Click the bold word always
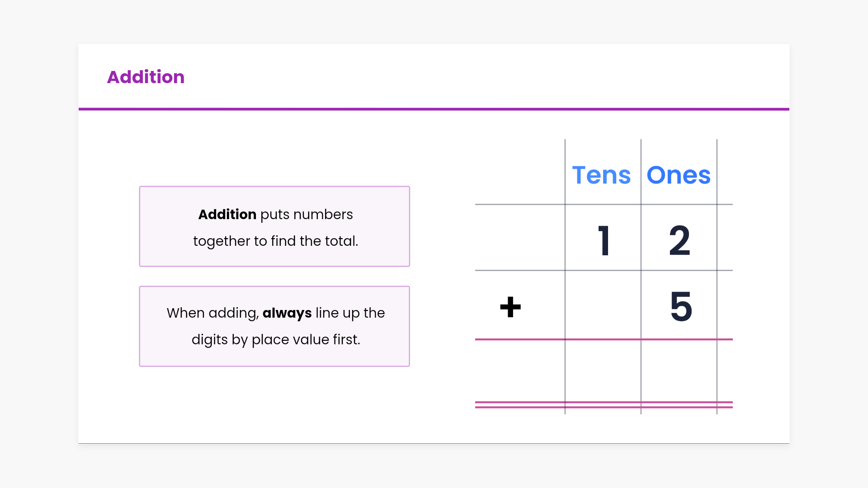This screenshot has width=868, height=488. [287, 313]
